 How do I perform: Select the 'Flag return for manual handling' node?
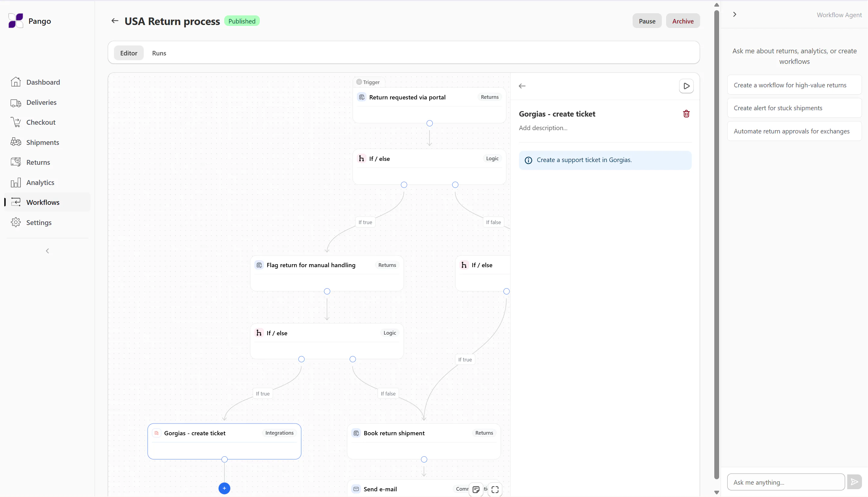[x=327, y=274]
